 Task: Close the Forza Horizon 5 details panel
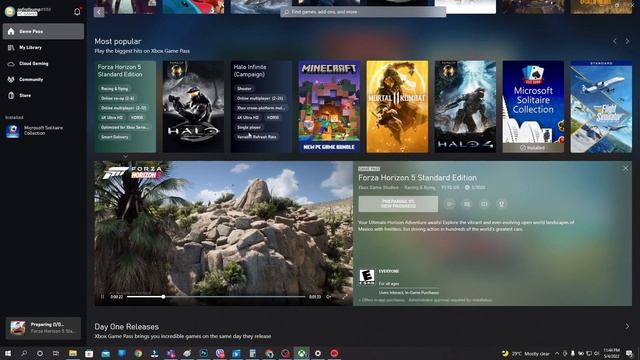(626, 168)
